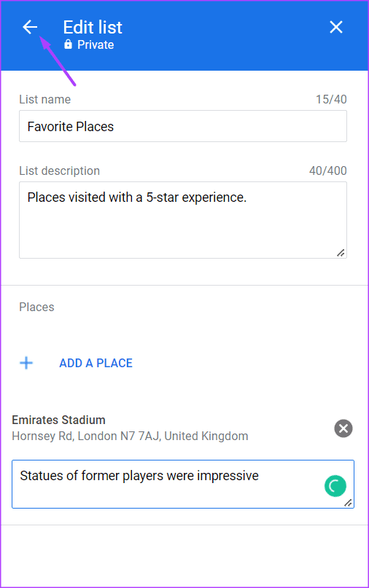
Task: Edit the Emirates Stadium note field
Action: click(x=183, y=484)
